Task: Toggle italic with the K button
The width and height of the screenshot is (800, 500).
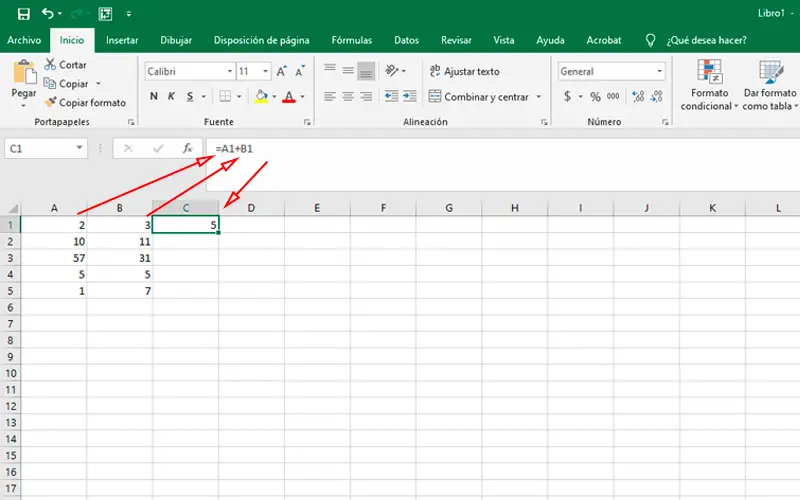Action: [171, 96]
